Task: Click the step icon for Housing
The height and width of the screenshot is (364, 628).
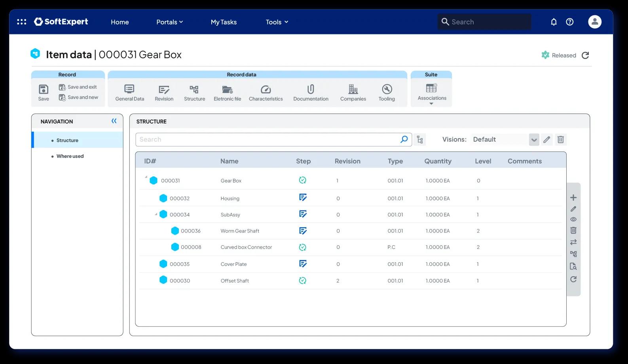Action: coord(303,197)
